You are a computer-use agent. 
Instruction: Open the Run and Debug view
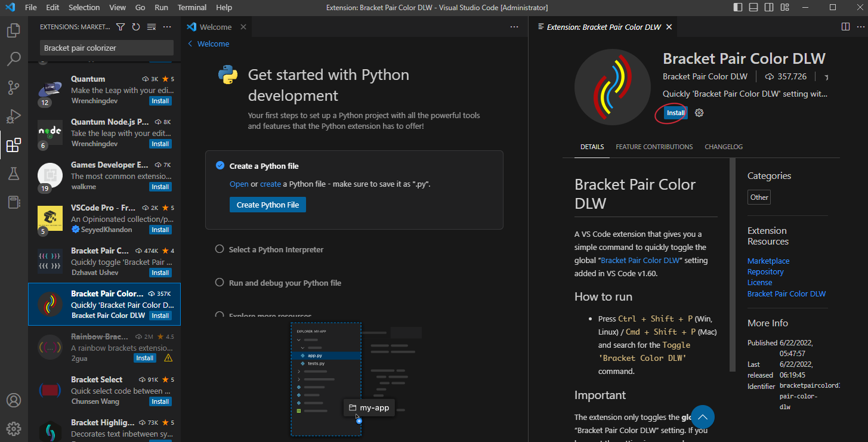[13, 116]
